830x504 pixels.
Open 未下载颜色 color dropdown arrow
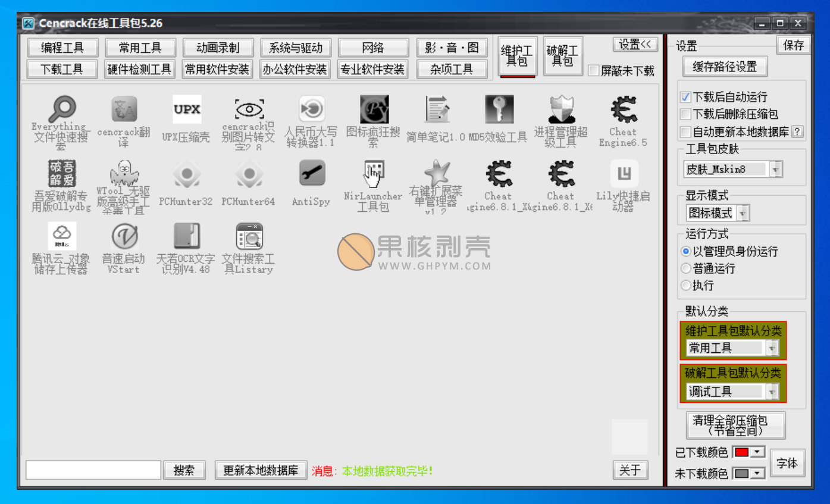click(x=757, y=474)
